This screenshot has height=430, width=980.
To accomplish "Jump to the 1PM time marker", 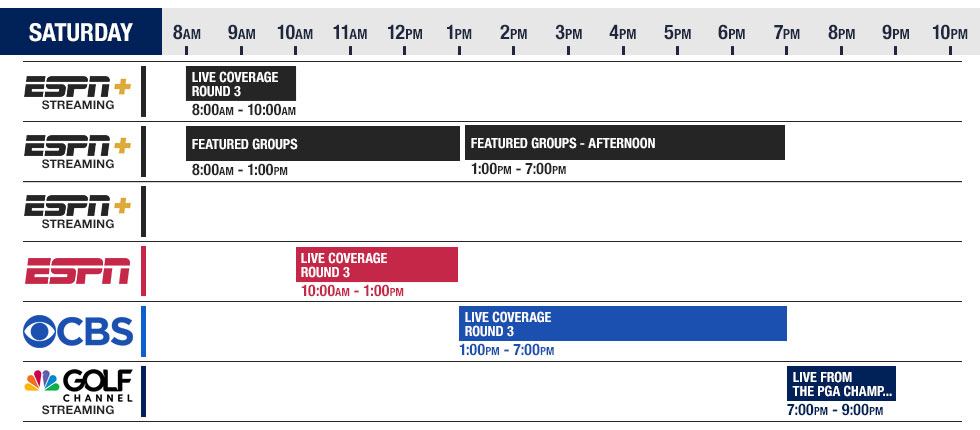I will (460, 33).
